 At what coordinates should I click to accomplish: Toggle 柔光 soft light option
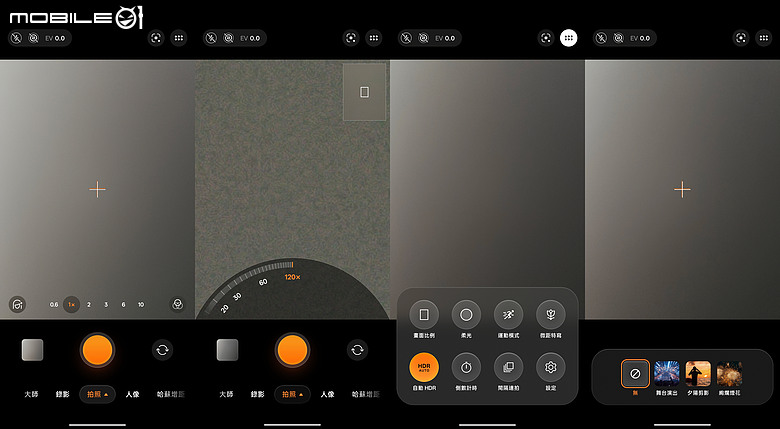tap(466, 315)
